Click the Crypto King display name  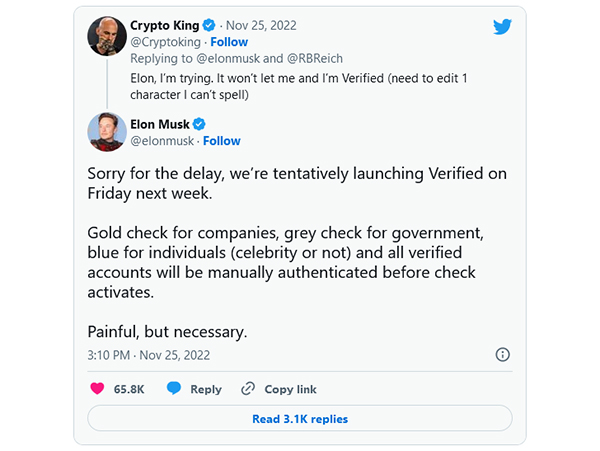164,25
